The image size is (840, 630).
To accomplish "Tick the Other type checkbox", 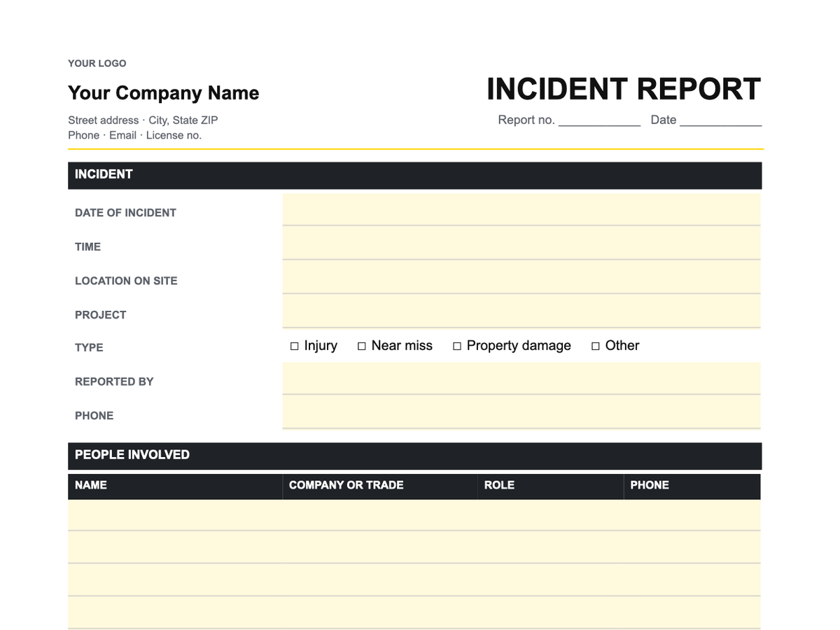I will coord(596,346).
